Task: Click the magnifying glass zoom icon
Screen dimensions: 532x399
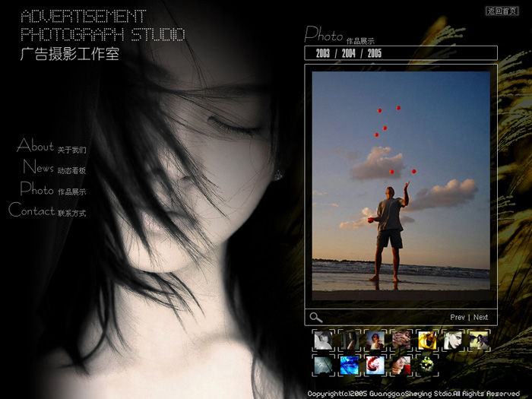Action: [316, 318]
